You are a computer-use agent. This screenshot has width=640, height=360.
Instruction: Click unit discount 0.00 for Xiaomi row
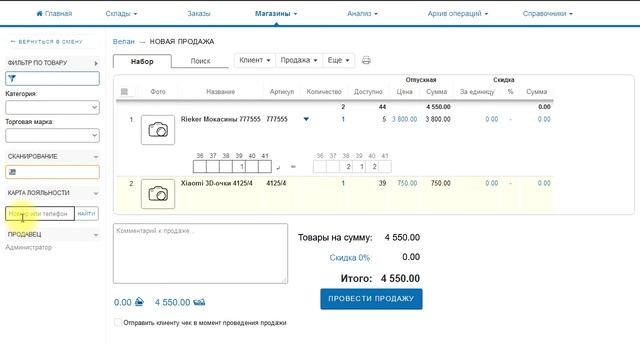[x=491, y=183]
